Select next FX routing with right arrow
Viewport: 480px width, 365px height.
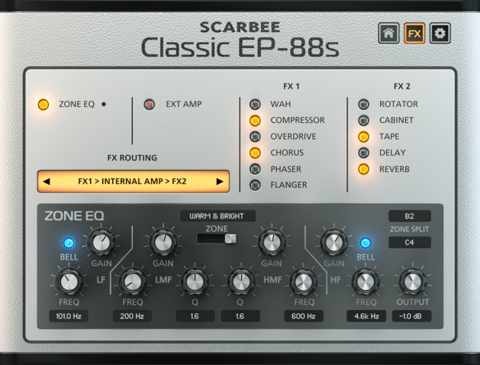coord(220,182)
